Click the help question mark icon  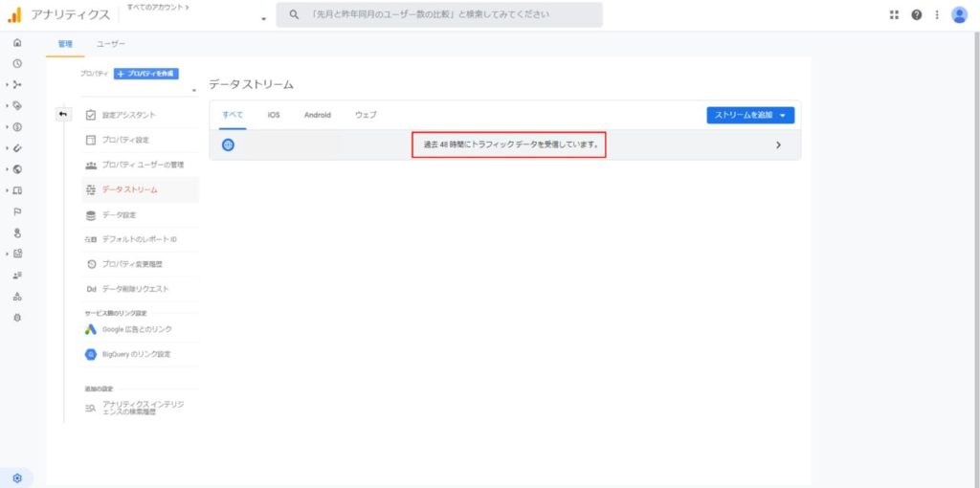point(917,15)
